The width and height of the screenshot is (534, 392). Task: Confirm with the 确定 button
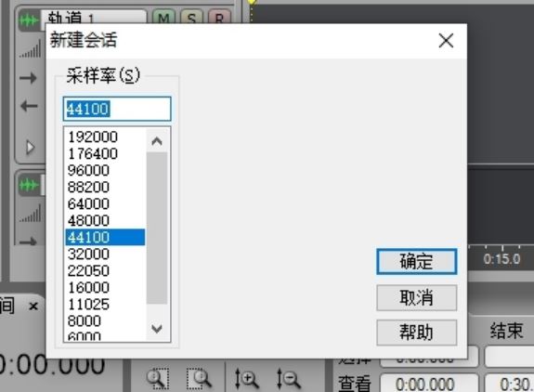tap(416, 262)
